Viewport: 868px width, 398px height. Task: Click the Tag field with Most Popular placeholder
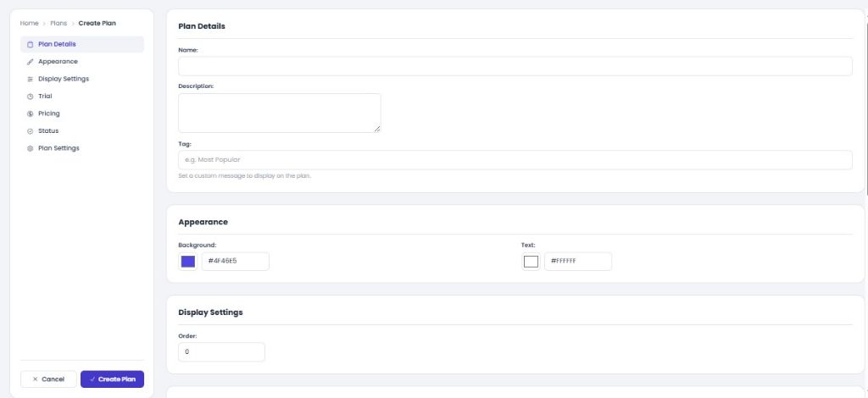tap(515, 160)
